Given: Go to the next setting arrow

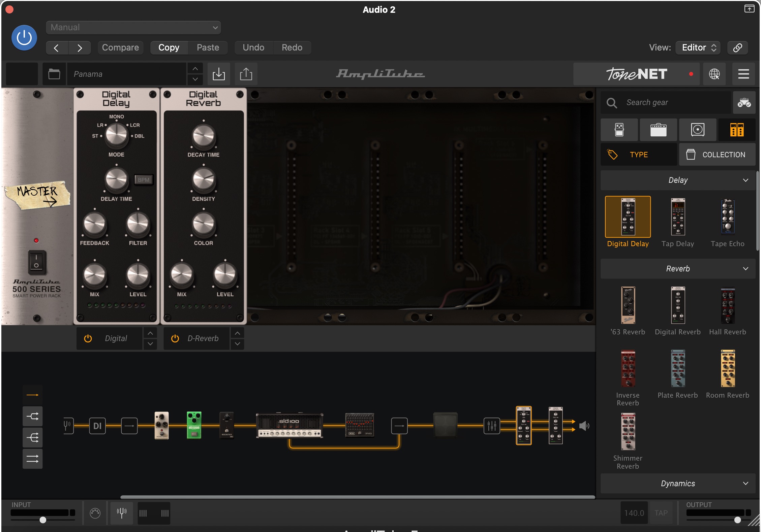Looking at the screenshot, I should [x=80, y=48].
